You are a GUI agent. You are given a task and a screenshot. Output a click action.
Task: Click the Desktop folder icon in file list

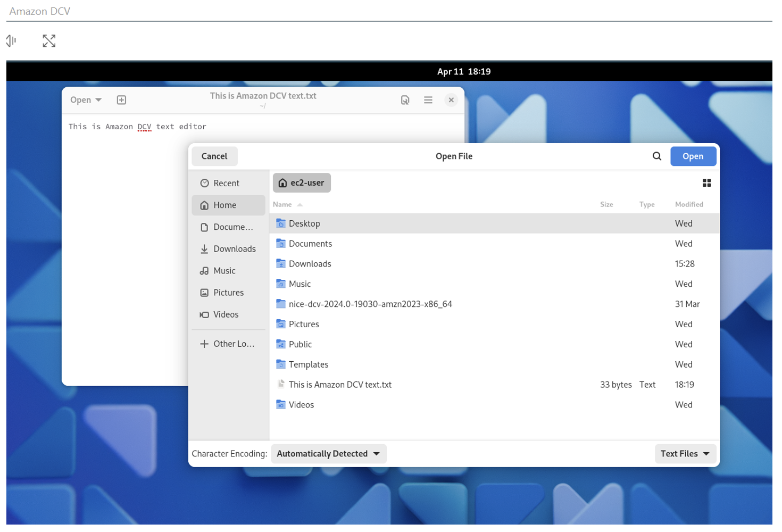pos(281,223)
